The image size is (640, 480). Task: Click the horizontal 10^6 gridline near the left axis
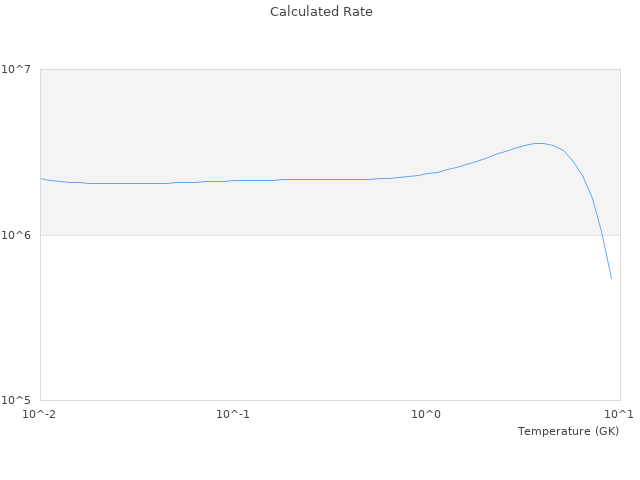(x=60, y=235)
